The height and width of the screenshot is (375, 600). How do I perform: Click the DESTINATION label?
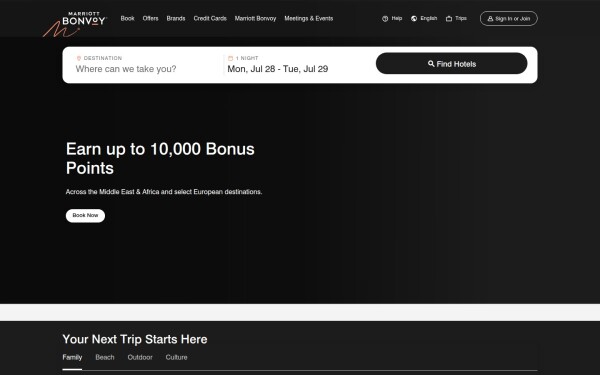[x=103, y=58]
